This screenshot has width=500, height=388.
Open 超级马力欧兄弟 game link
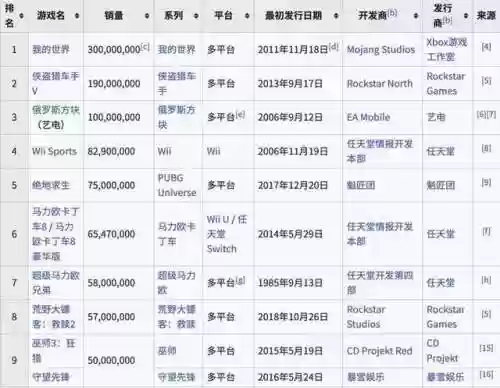[56, 283]
